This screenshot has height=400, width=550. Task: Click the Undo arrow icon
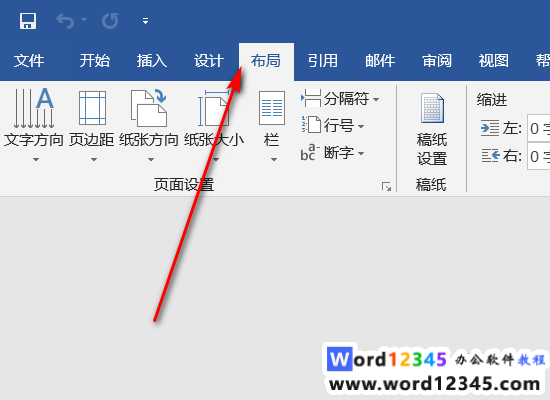[x=66, y=21]
